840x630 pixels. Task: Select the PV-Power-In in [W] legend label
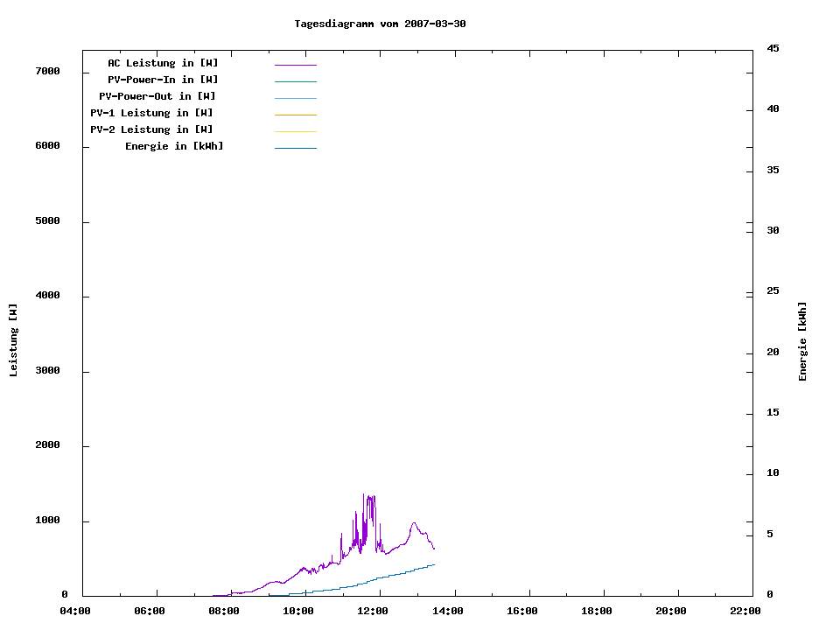[x=169, y=80]
